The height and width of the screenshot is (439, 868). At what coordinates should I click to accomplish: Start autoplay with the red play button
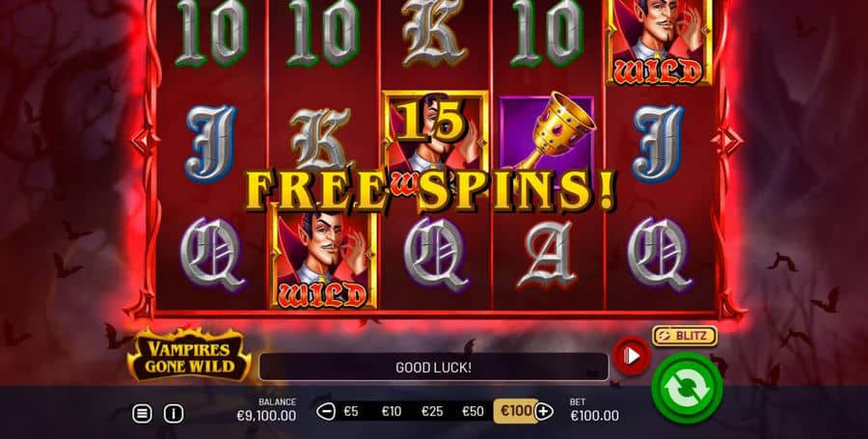[x=632, y=355]
